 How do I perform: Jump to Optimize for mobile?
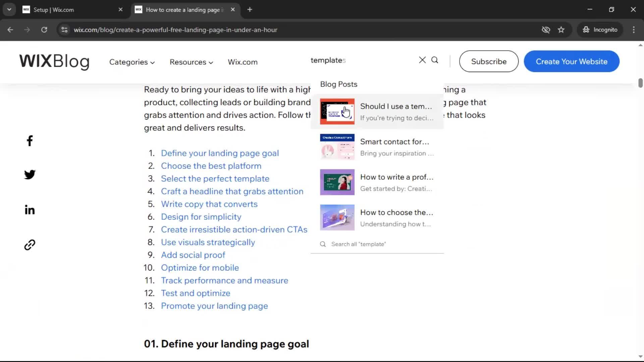tap(200, 268)
